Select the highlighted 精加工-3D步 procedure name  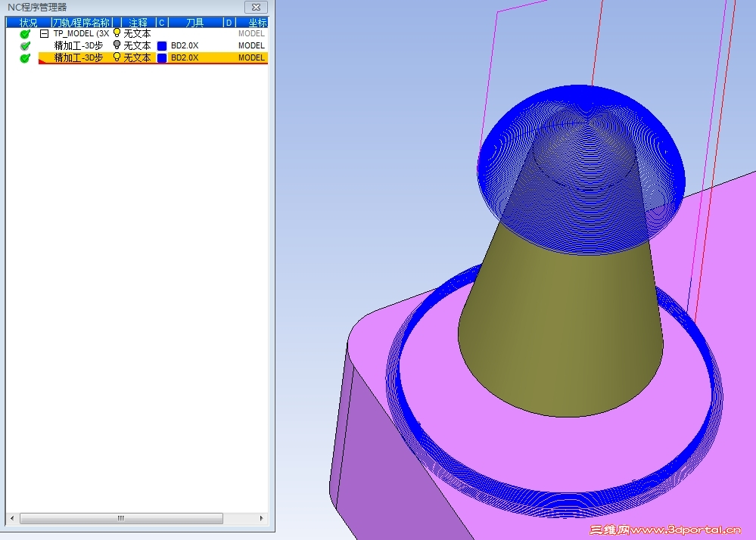[x=79, y=57]
